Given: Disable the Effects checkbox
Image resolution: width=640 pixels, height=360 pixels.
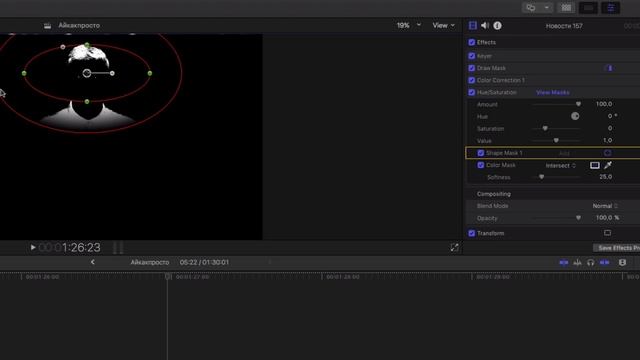Looking at the screenshot, I should 472,42.
